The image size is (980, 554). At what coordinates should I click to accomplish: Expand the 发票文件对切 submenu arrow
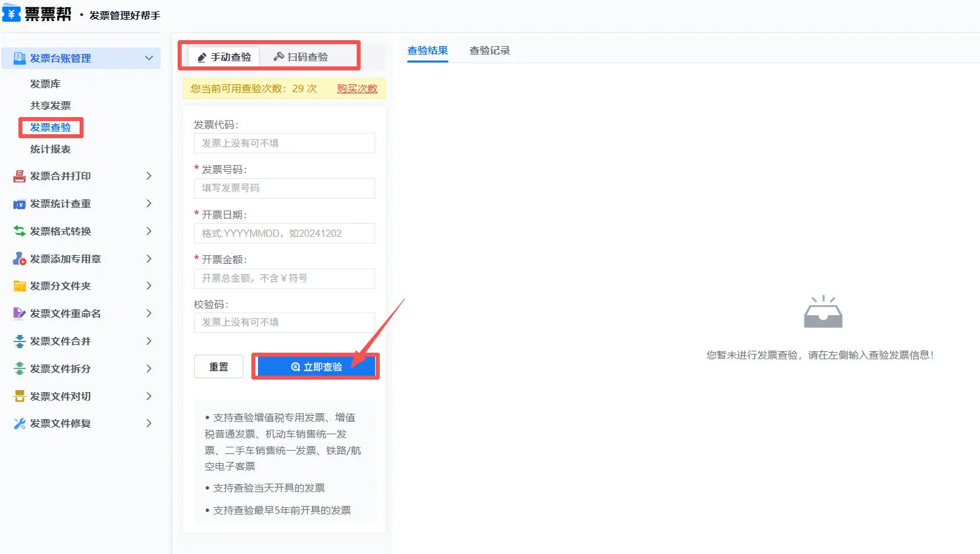[149, 397]
